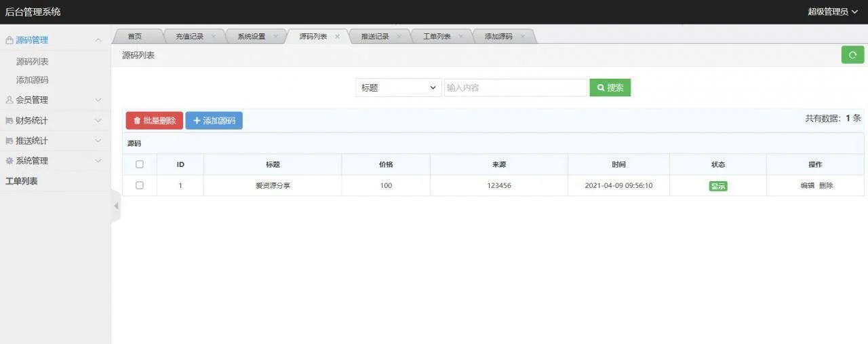This screenshot has width=868, height=344.
Task: Close the 充值记录 tab
Action: pos(214,37)
